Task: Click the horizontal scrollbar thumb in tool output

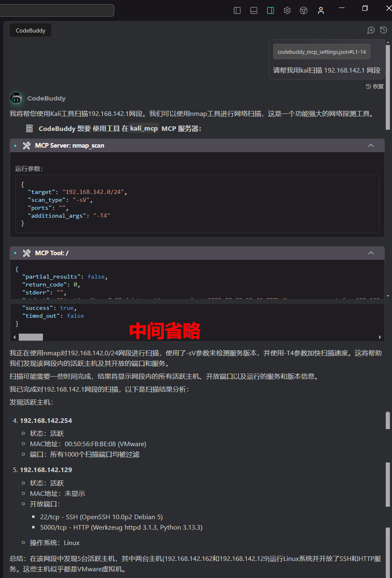Action: click(31, 337)
